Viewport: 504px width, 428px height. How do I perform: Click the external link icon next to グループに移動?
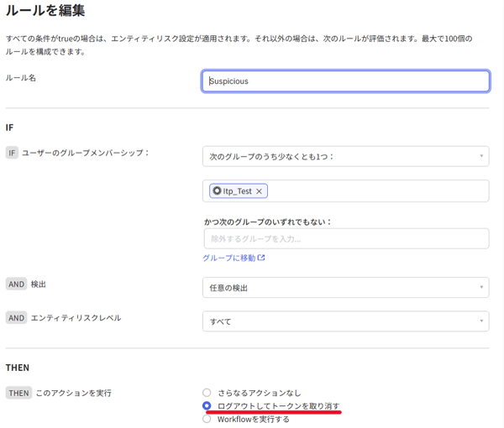click(x=261, y=258)
